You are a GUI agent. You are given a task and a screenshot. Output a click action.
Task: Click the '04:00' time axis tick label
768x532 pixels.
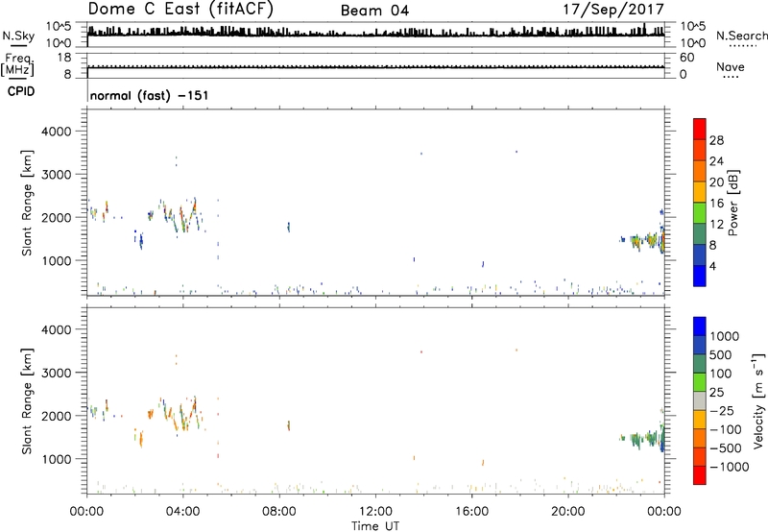click(x=182, y=512)
